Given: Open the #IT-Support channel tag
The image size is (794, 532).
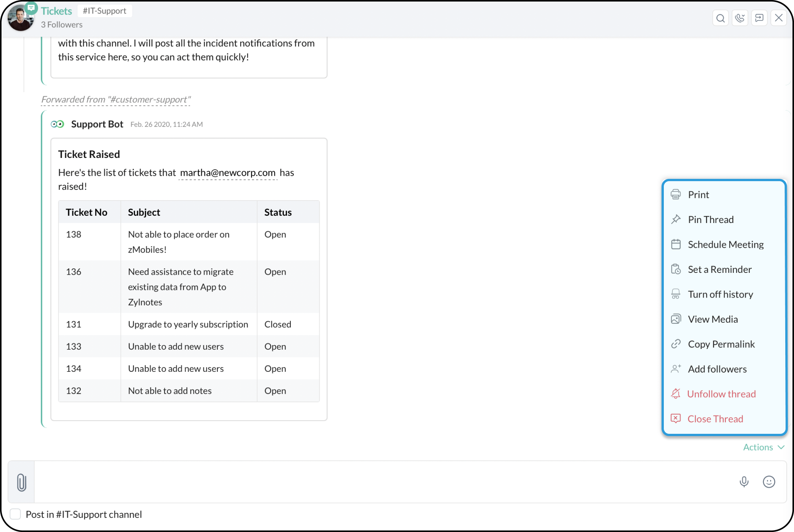Looking at the screenshot, I should pos(105,11).
